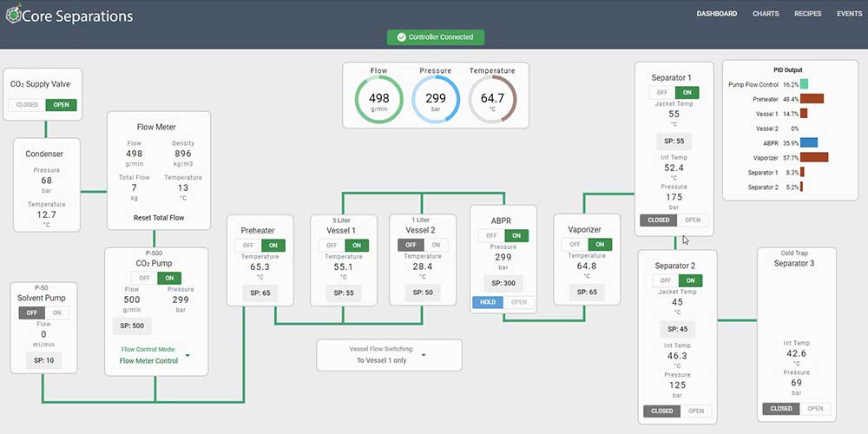Switch to the EVENTS tab

click(849, 14)
